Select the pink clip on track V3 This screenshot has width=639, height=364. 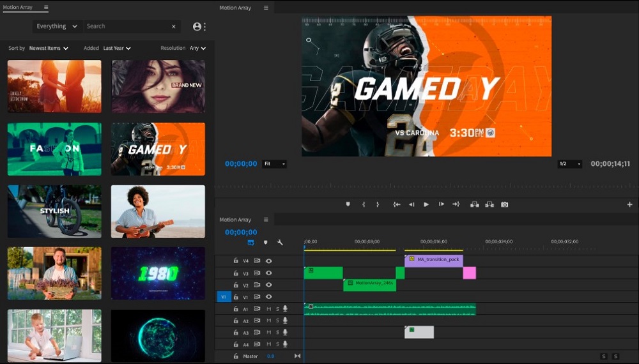(x=470, y=273)
